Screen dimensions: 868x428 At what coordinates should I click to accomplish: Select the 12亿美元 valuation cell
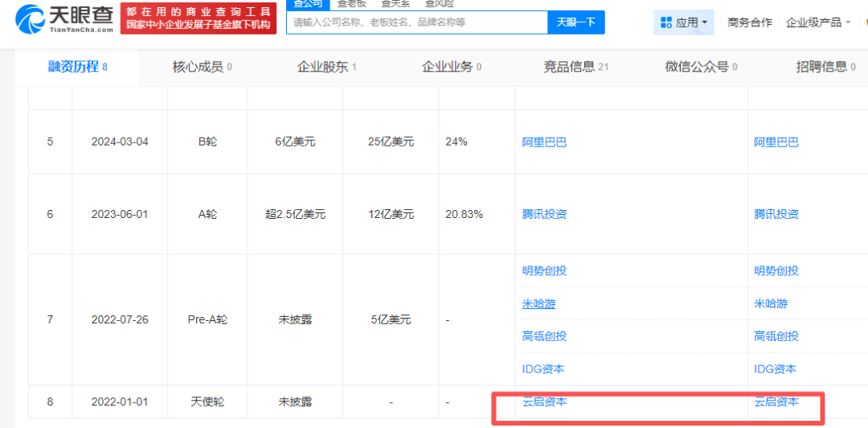391,214
